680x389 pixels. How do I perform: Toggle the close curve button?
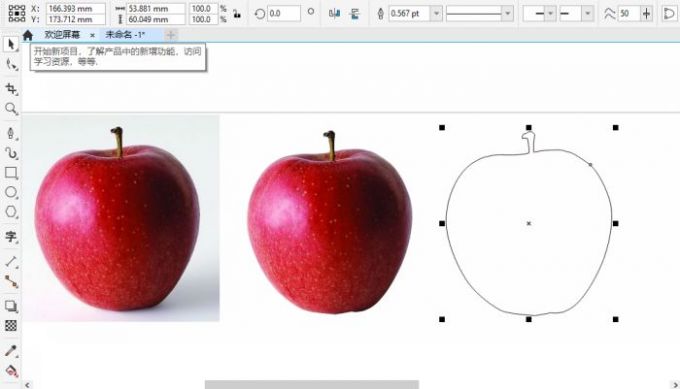[x=669, y=13]
